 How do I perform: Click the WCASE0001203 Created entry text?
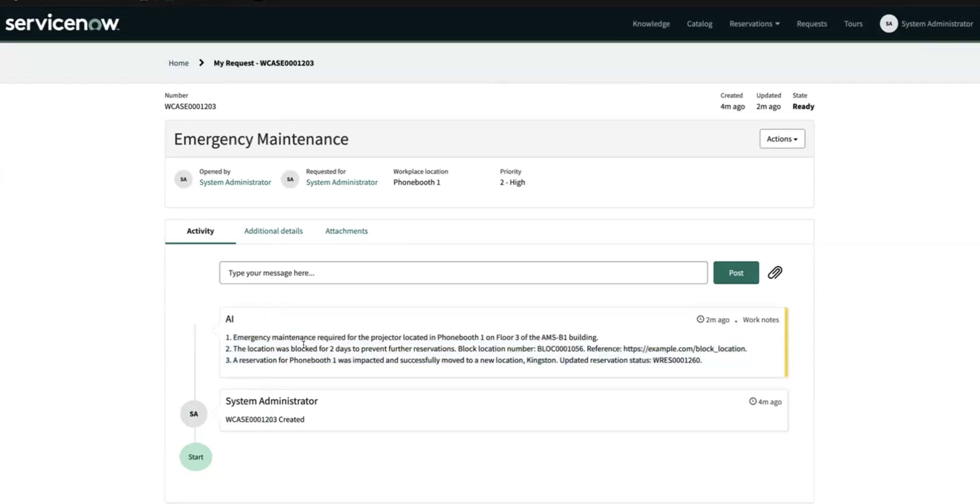pyautogui.click(x=265, y=419)
